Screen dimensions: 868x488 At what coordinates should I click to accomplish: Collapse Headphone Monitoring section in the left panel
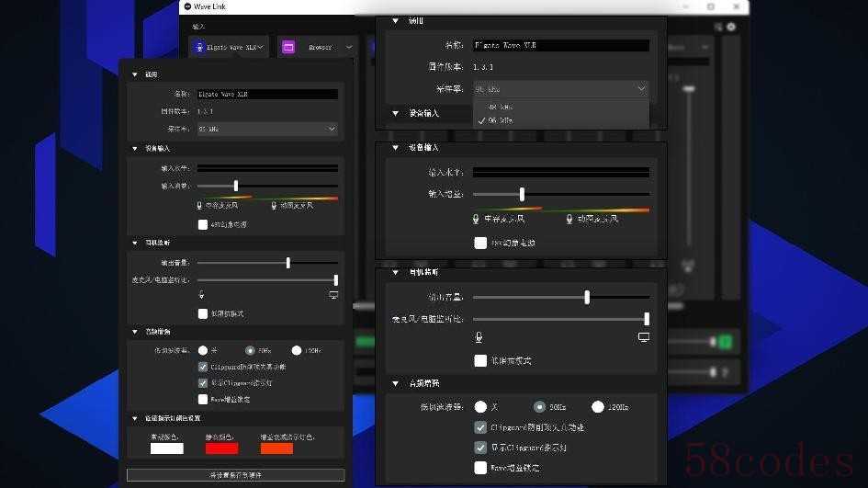click(x=134, y=243)
